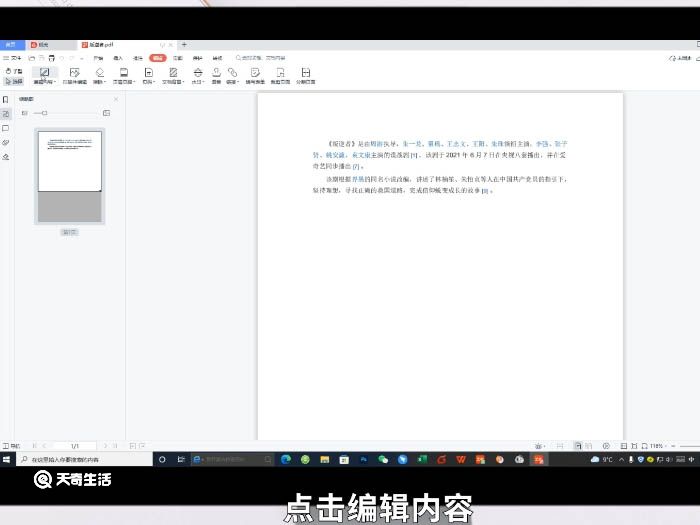Click the document background icon
Screen dimensions: 700x525
[173, 72]
